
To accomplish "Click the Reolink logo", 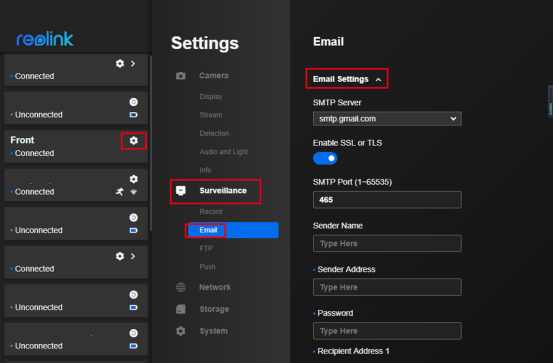I will click(45, 39).
